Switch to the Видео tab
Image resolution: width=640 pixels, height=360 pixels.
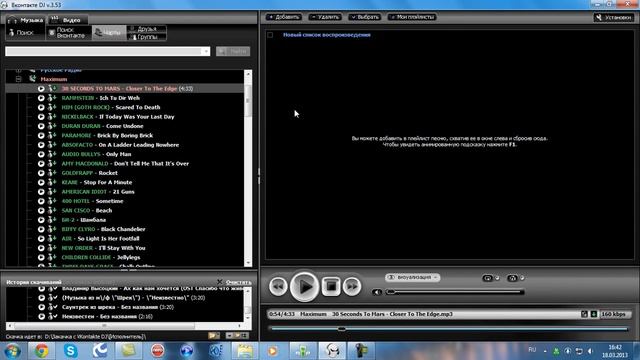[x=67, y=20]
